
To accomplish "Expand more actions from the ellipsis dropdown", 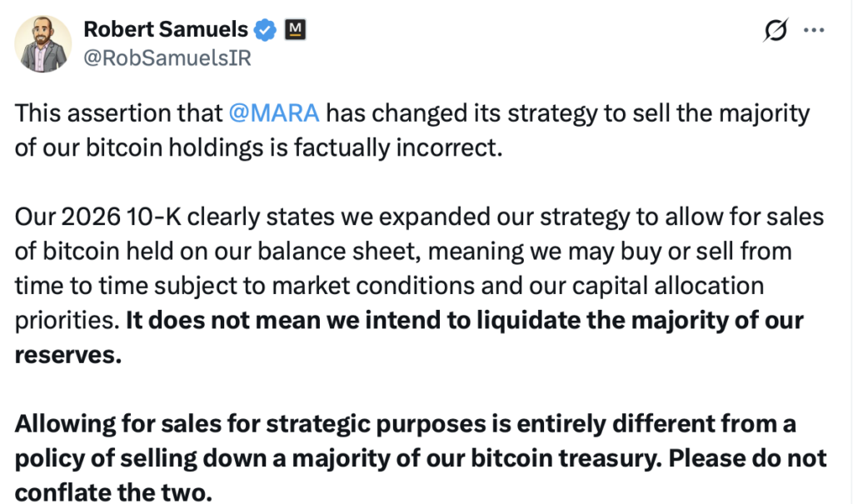I will tap(814, 29).
